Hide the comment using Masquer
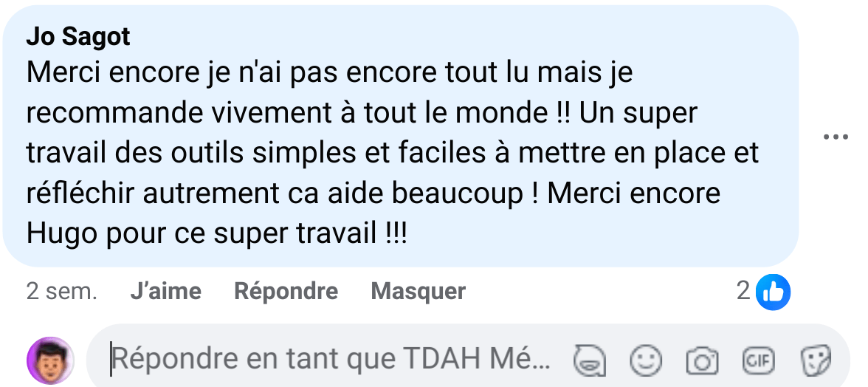868x387 pixels. 418,291
